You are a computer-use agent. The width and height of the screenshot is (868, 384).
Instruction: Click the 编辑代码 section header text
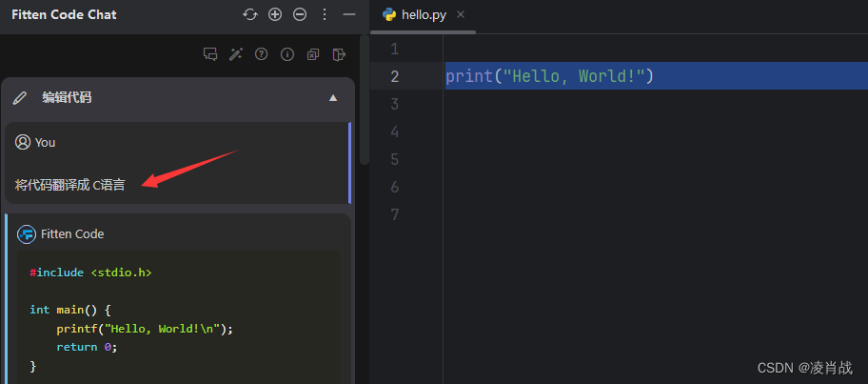pos(67,98)
